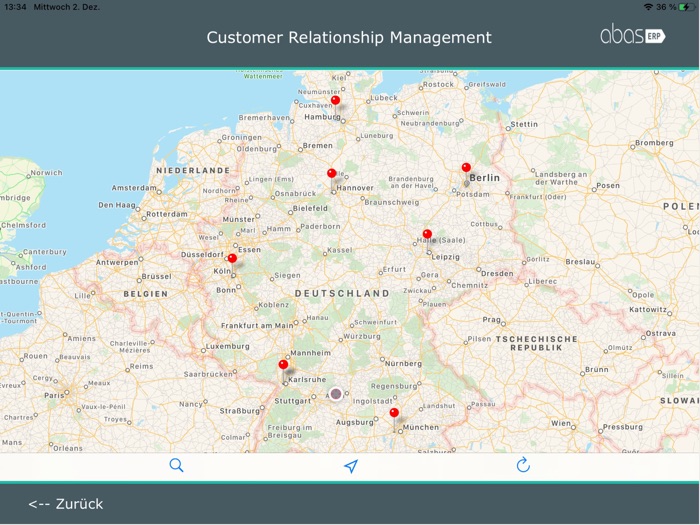Viewport: 700px width, 525px height.
Task: Tap the Straßburg city label
Action: coord(239,411)
